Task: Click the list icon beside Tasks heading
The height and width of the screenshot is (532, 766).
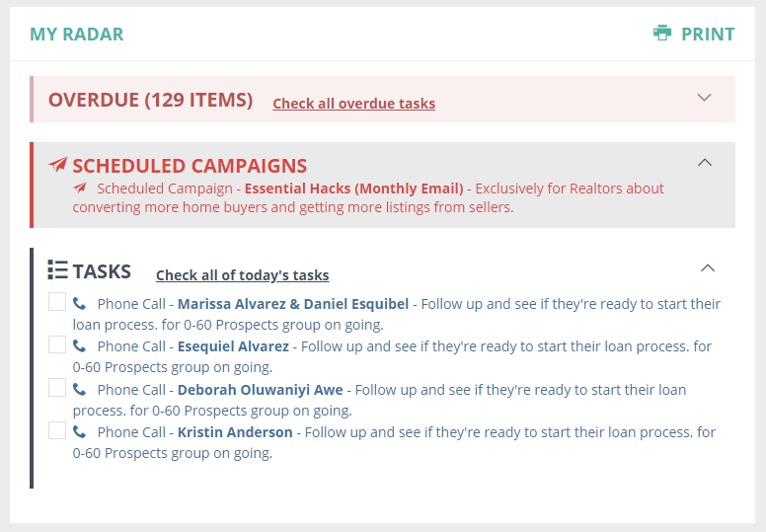Action: (x=58, y=269)
